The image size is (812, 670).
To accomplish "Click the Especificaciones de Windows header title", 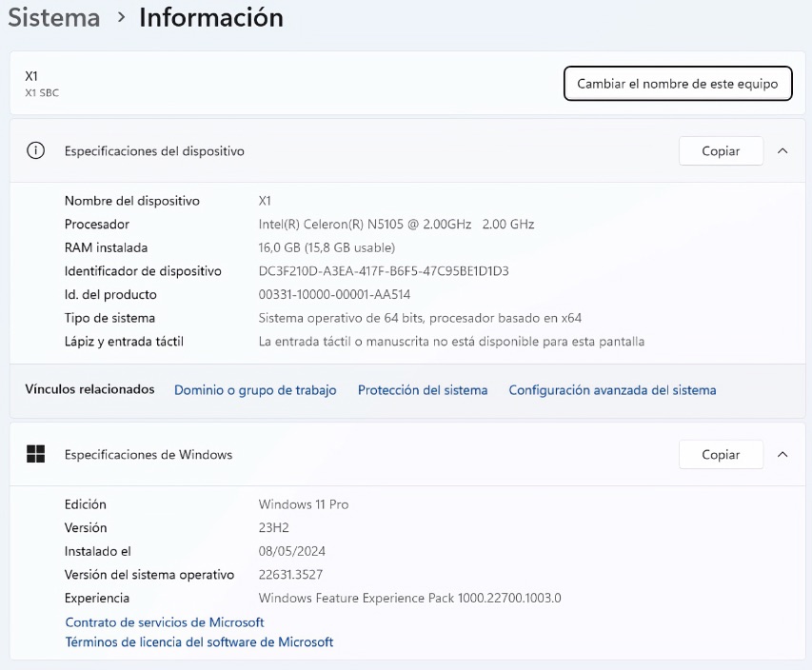I will [149, 454].
